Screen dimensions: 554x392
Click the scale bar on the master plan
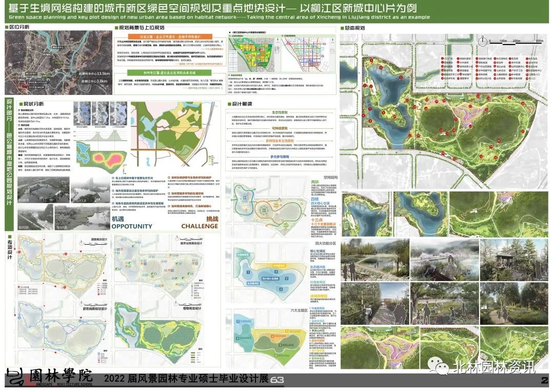(x=517, y=41)
